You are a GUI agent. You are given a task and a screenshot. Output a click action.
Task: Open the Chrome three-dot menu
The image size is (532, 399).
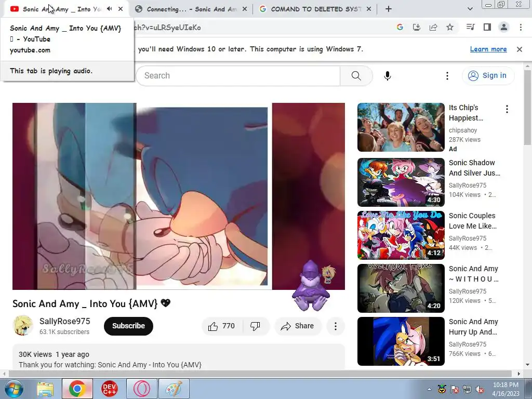click(521, 27)
